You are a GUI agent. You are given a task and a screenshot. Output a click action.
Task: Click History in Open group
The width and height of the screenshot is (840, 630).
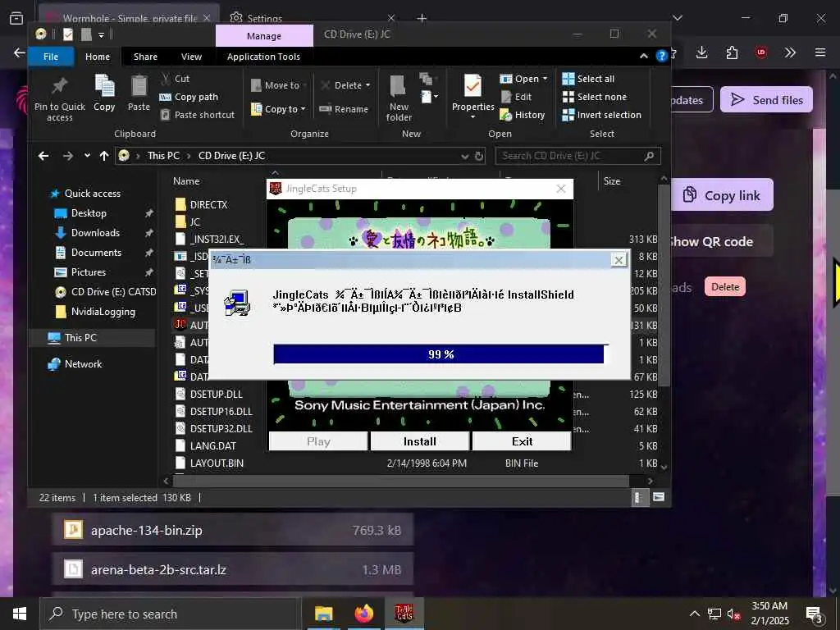pyautogui.click(x=523, y=115)
